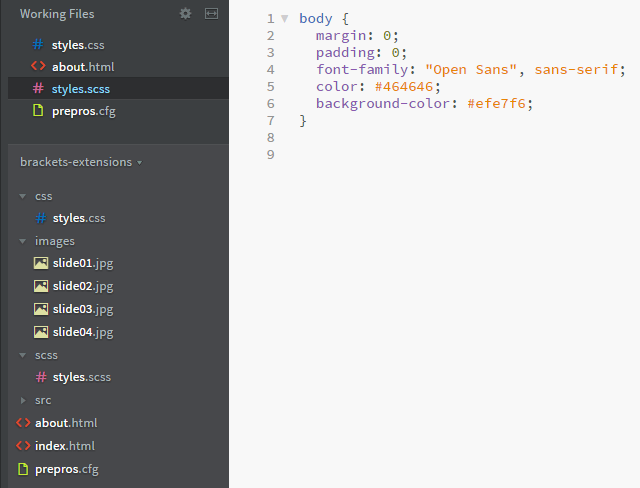The height and width of the screenshot is (488, 640).
Task: Click the split view icon in Working Files
Action: (x=211, y=14)
